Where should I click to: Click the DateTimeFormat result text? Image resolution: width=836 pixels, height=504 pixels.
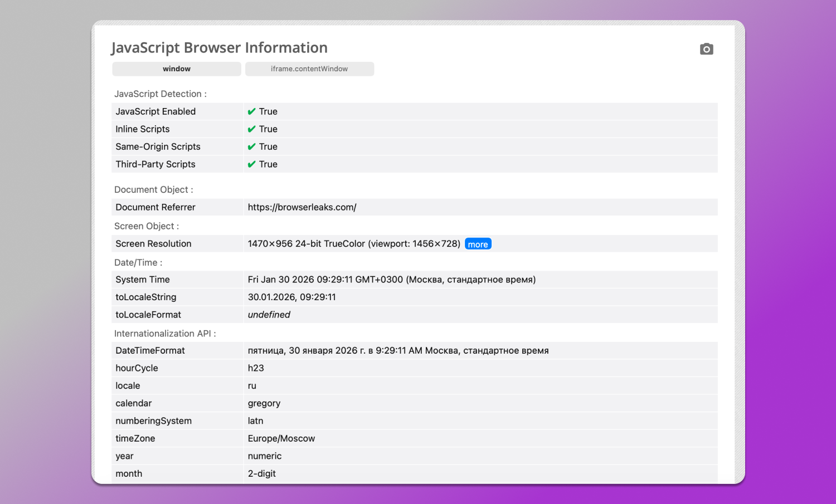coord(398,350)
